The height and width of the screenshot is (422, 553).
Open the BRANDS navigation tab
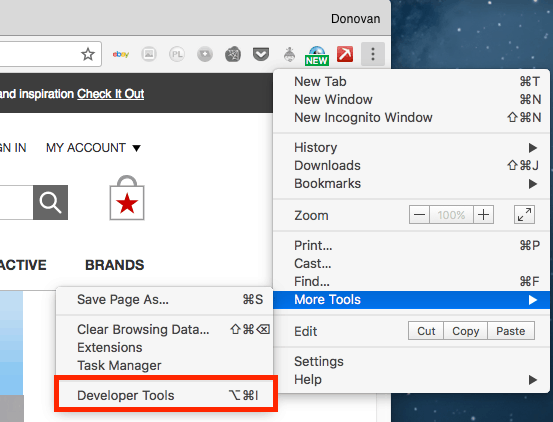[x=115, y=265]
